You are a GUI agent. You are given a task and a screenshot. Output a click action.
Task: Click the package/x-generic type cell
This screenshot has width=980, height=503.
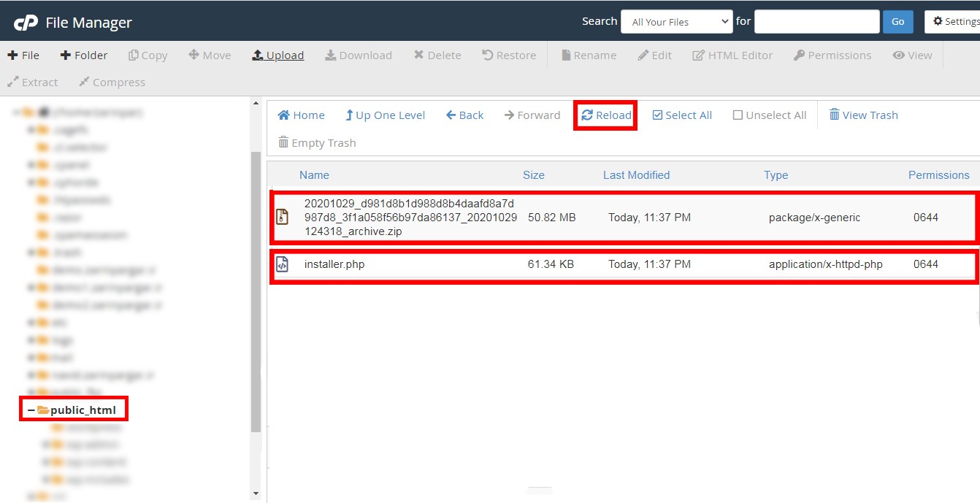(814, 218)
